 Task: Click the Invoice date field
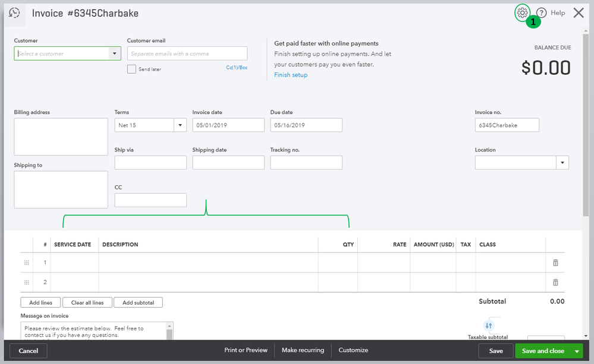click(228, 125)
